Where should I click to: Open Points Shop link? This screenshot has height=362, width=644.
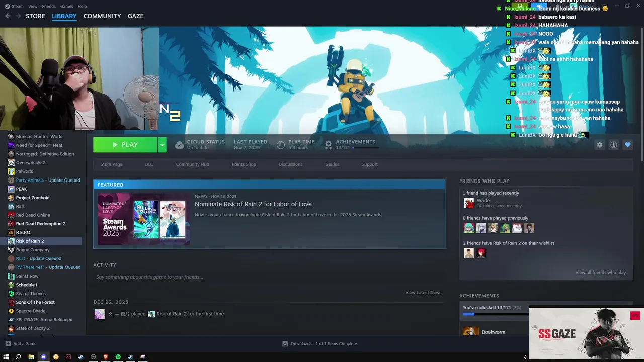coord(244,164)
